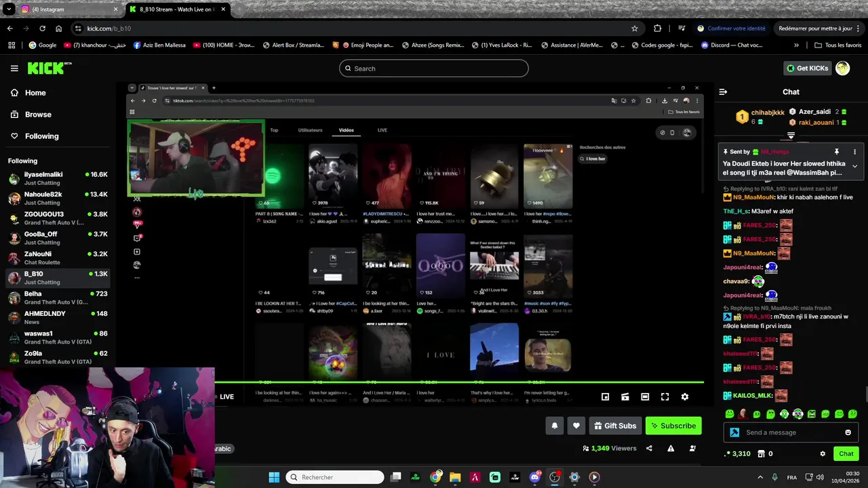Click the microphone icon in system tray
The height and width of the screenshot is (488, 868).
tap(774, 477)
